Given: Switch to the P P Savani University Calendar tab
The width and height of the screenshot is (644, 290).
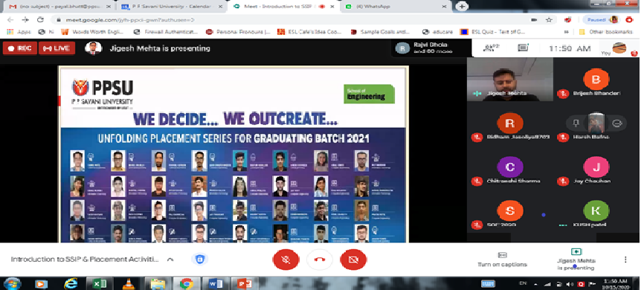Looking at the screenshot, I should (172, 7).
